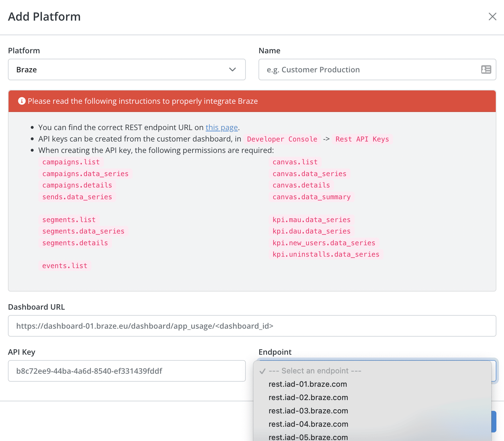Click the 'Rest API Keys' code text
Screen dimensions: 504x441
click(362, 139)
